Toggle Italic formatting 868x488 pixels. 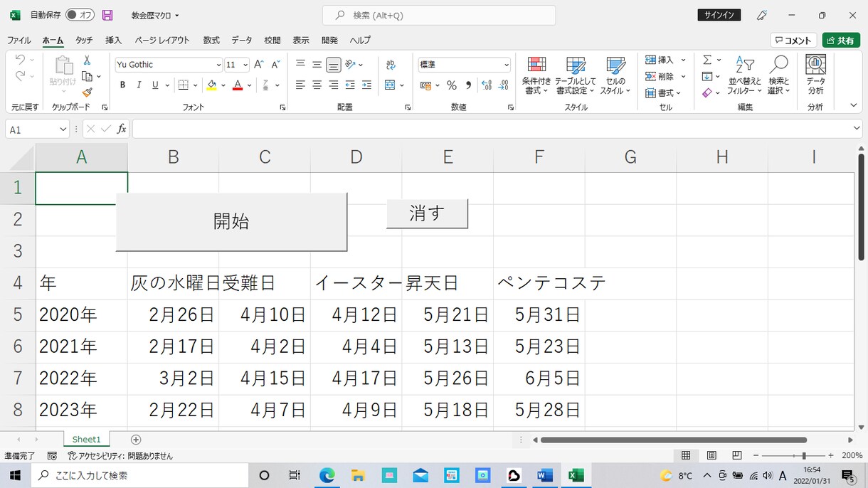coord(139,85)
